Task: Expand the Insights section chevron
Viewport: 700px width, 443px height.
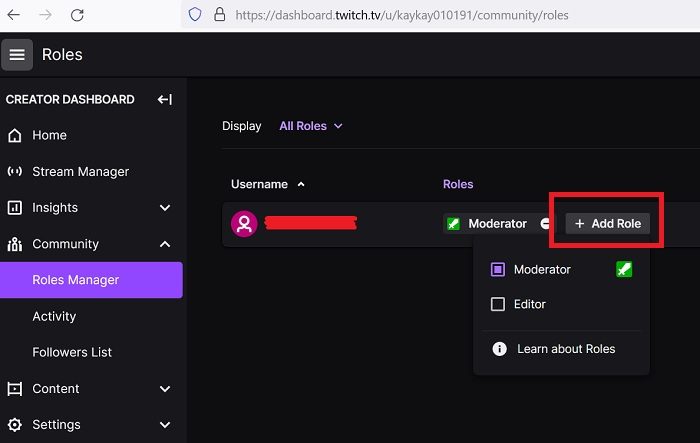Action: pos(165,208)
